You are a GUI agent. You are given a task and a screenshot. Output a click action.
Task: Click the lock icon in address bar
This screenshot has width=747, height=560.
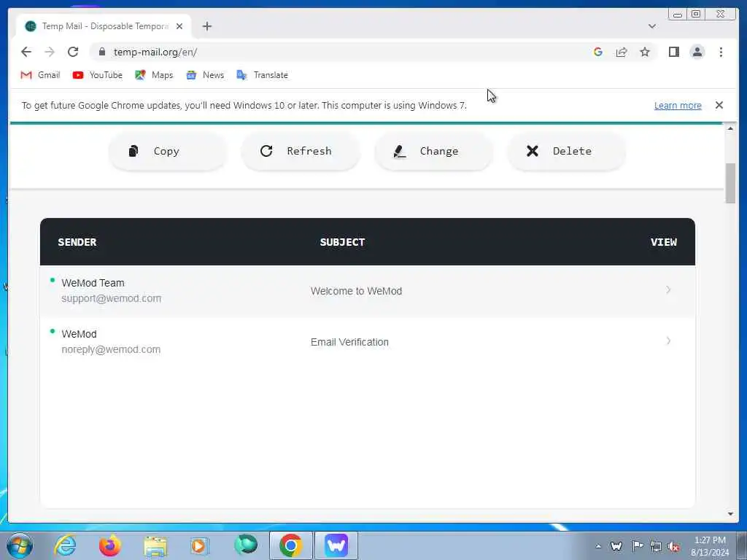pyautogui.click(x=102, y=52)
